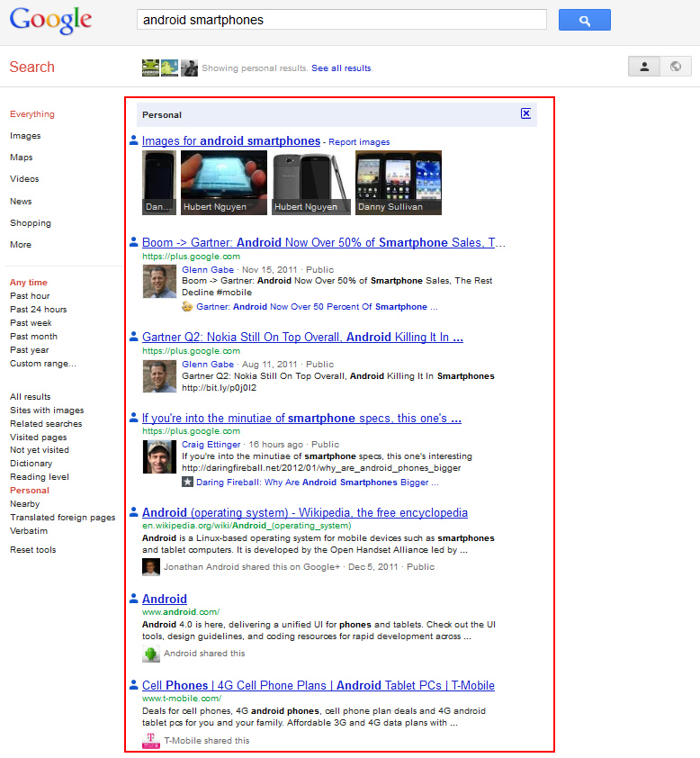Click Glenn Gabe photo in Gartner Q2 post
Viewport: 700px width, 758px height.
click(x=159, y=376)
